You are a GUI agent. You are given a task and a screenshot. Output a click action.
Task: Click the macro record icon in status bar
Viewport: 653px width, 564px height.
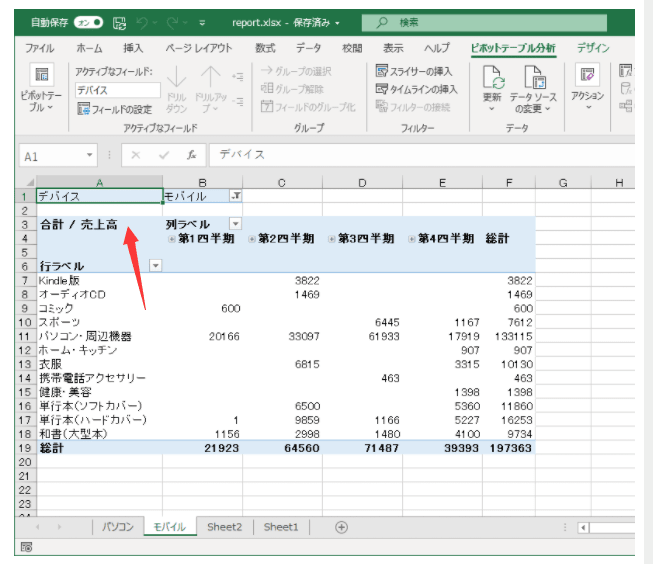pyautogui.click(x=26, y=547)
